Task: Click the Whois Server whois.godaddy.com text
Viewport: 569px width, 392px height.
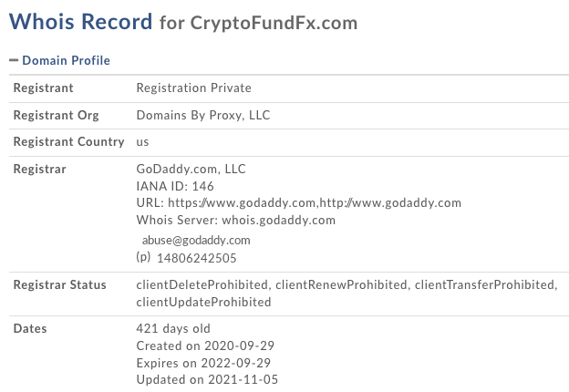Action: (x=235, y=221)
